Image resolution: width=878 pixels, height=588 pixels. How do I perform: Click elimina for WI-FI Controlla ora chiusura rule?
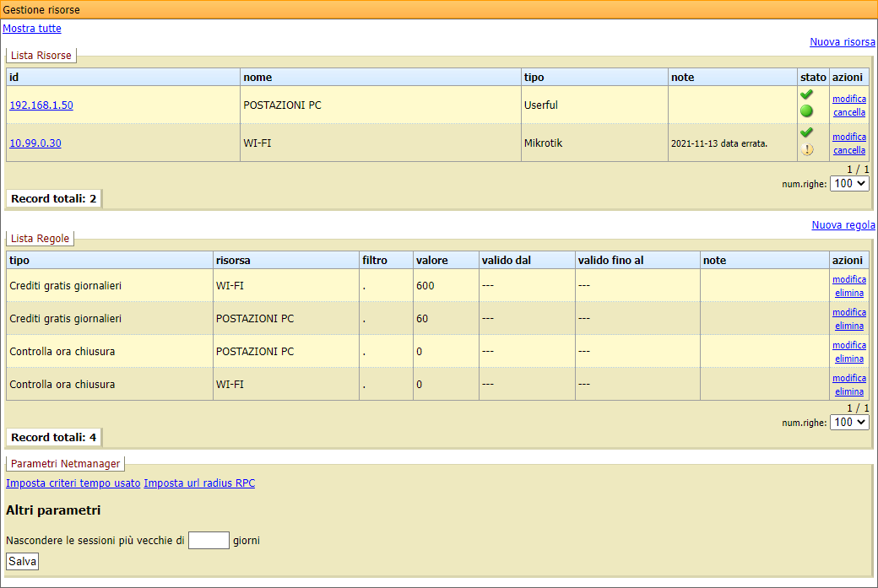[x=848, y=391]
